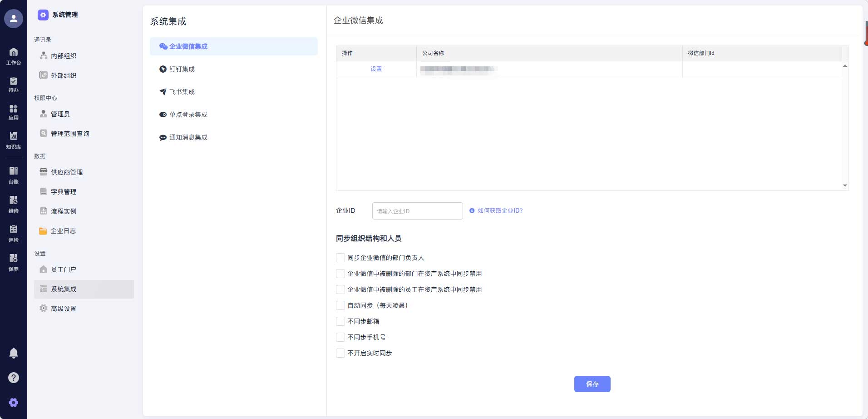Open the 应用 (Apps) sidebar icon
Viewport: 868px width, 419px height.
pos(13,111)
